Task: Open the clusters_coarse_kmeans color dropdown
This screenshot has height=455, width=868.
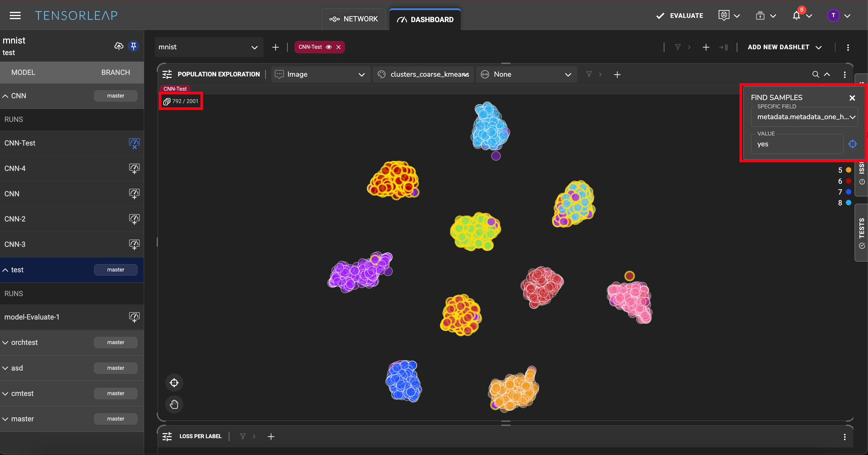Action: click(424, 74)
